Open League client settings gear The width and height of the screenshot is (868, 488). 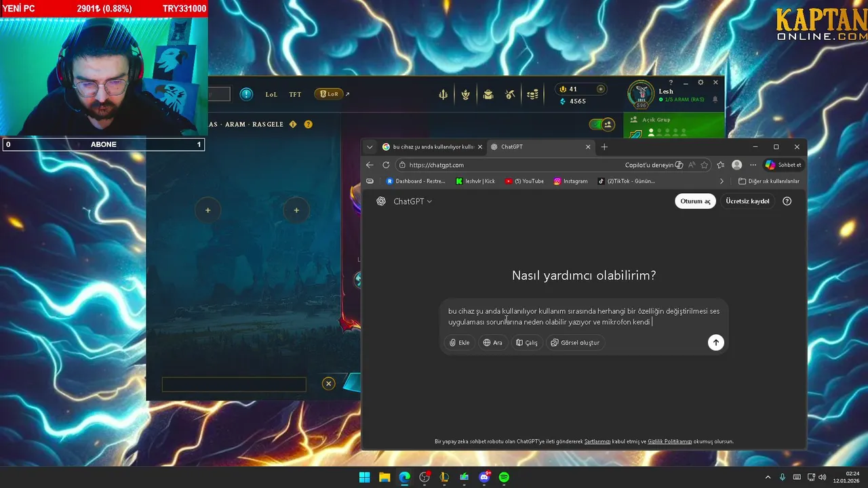701,83
